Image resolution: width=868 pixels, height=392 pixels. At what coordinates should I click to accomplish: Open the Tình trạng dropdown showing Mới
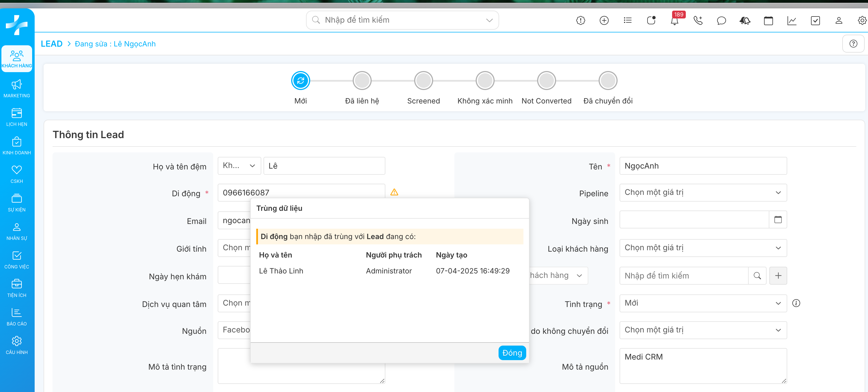click(x=703, y=303)
